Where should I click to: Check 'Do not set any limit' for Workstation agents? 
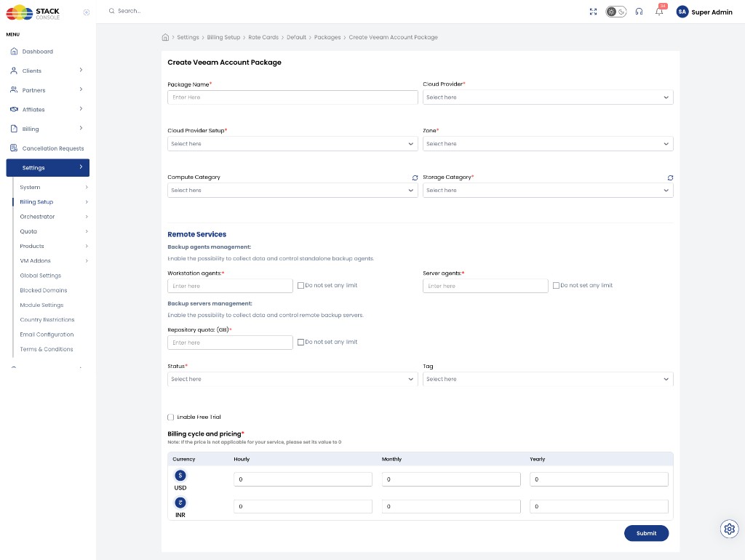[x=300, y=286]
